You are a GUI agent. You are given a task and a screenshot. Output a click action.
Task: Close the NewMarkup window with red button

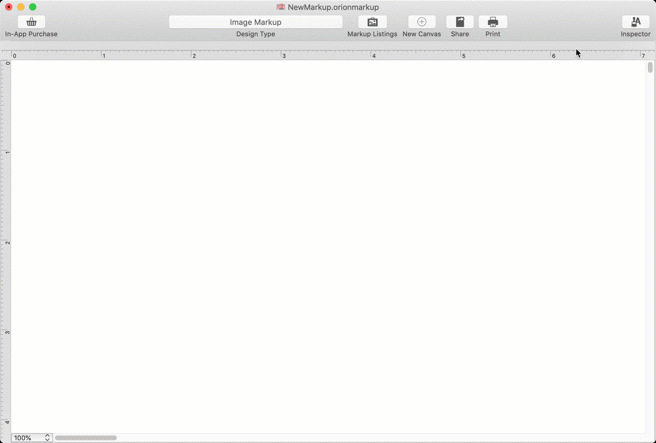coord(9,7)
